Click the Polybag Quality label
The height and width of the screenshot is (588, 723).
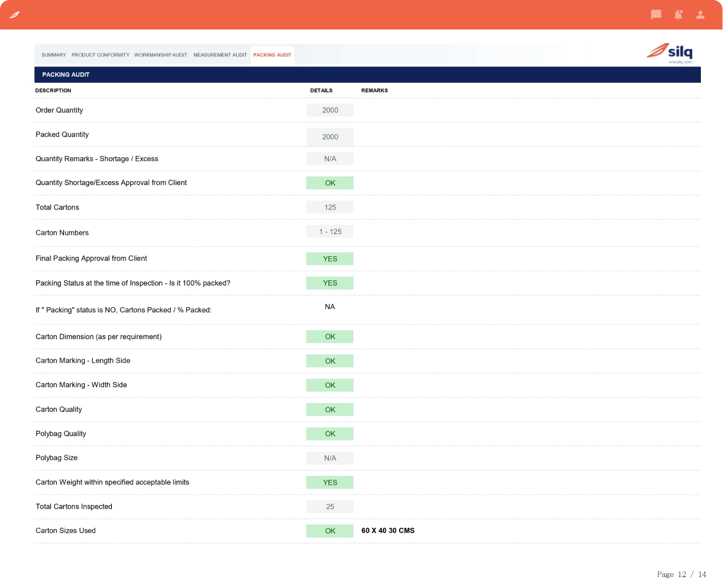click(60, 434)
